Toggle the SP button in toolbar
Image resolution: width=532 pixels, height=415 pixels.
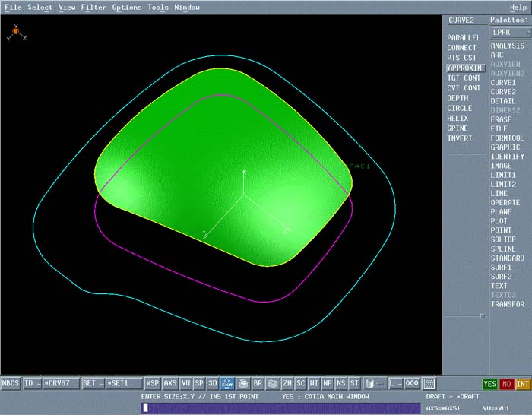(x=199, y=384)
